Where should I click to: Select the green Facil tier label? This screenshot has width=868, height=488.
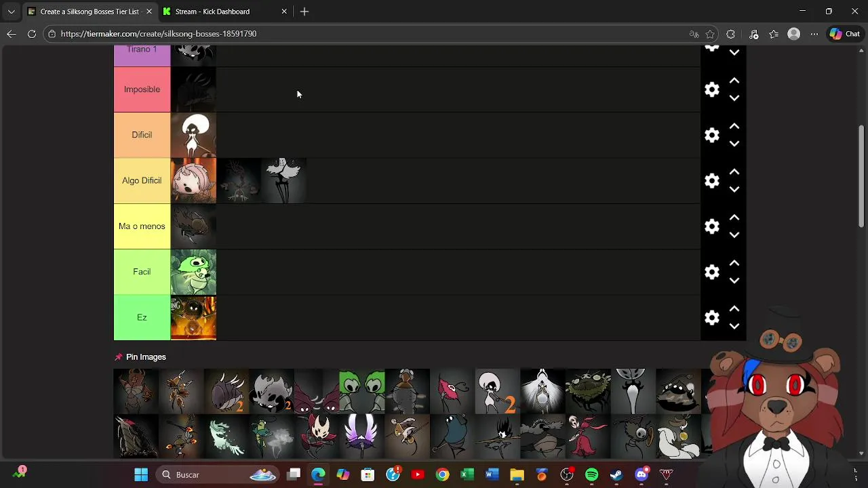point(142,272)
